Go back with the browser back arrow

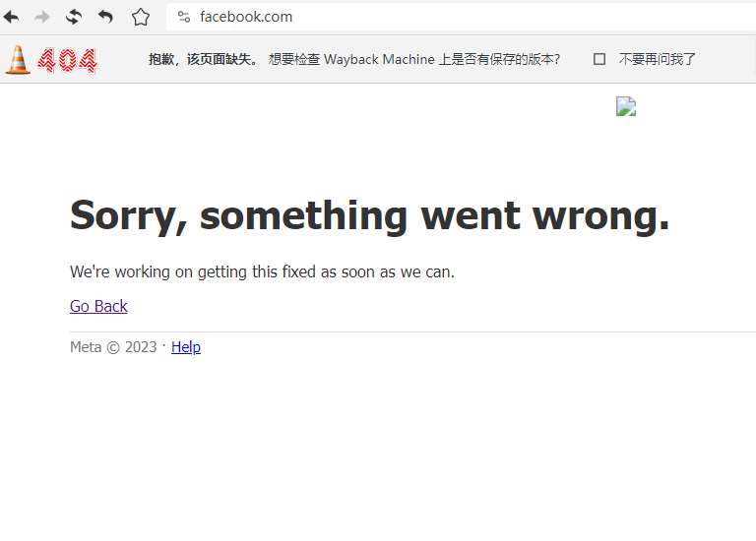(12, 18)
